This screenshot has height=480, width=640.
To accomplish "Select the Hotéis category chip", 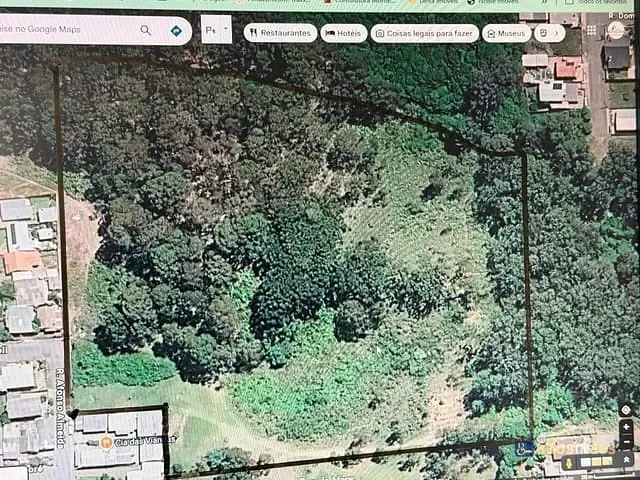I will (344, 33).
